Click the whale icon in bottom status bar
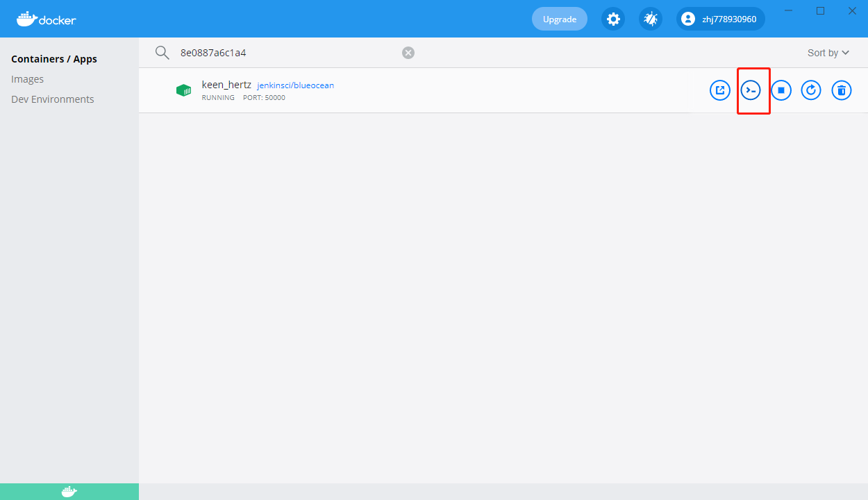 69,492
